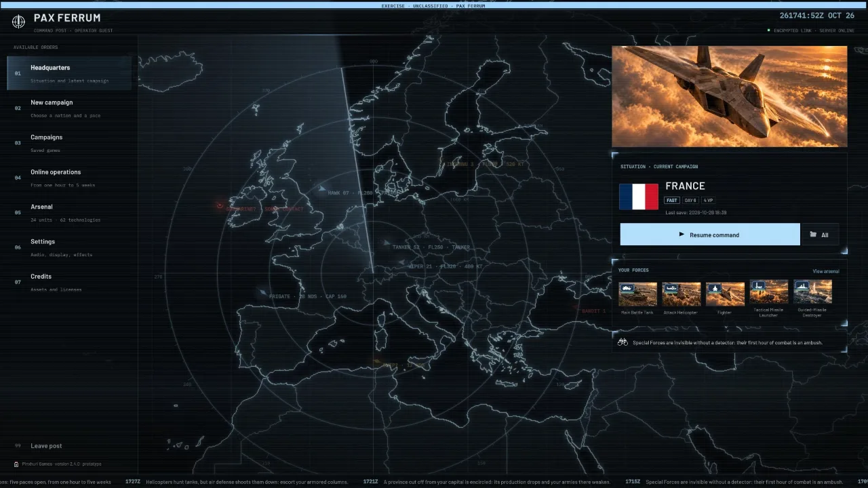Click the Resume command button
Screen dimensions: 868x488
(x=710, y=235)
